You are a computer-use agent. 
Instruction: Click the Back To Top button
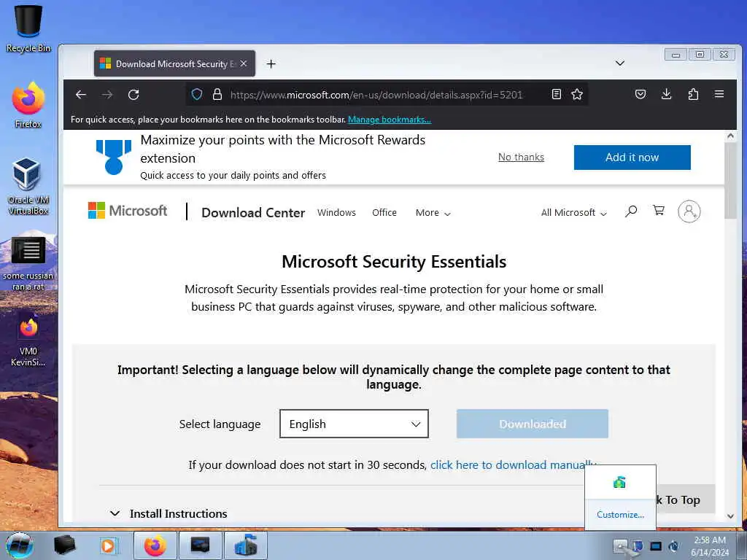685,499
